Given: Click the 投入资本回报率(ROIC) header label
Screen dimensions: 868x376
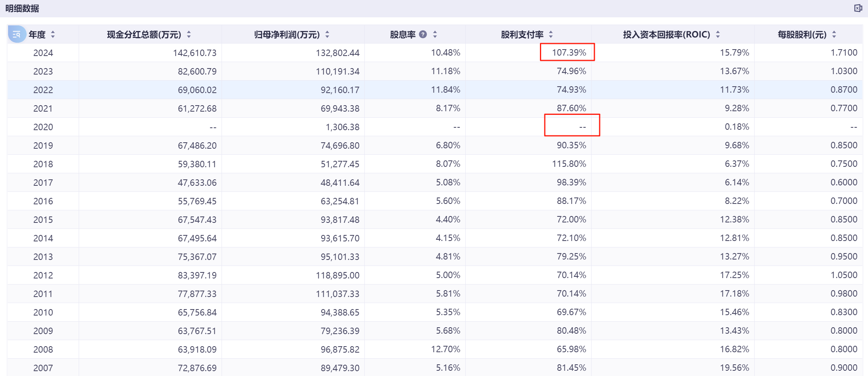Looking at the screenshot, I should [666, 35].
